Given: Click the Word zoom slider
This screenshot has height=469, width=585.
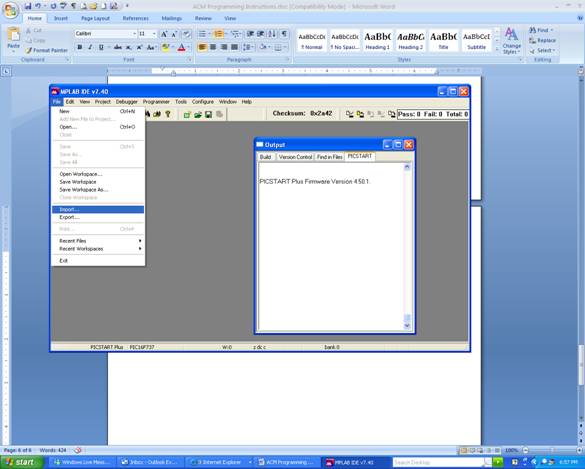Looking at the screenshot, I should click(x=552, y=450).
